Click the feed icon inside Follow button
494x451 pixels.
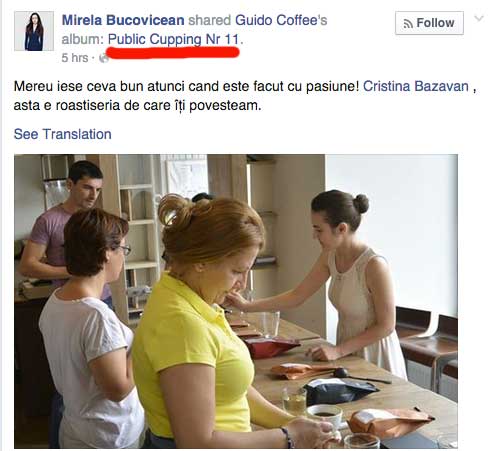[x=408, y=24]
